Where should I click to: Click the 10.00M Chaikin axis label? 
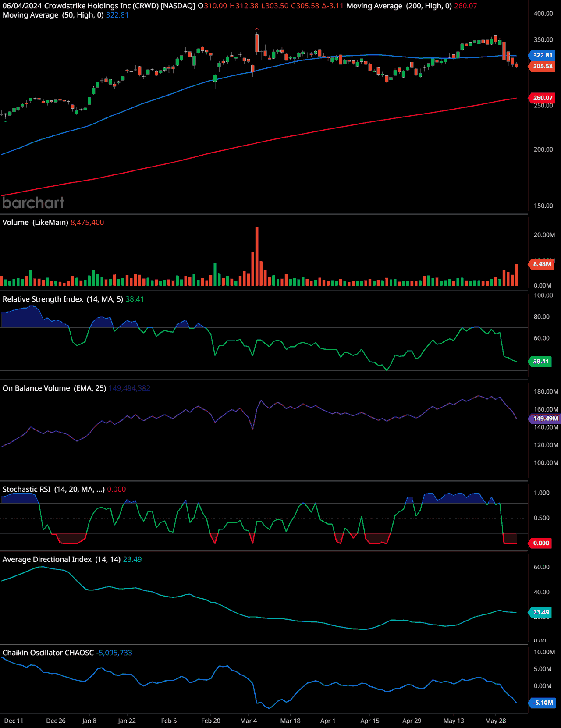tap(544, 652)
